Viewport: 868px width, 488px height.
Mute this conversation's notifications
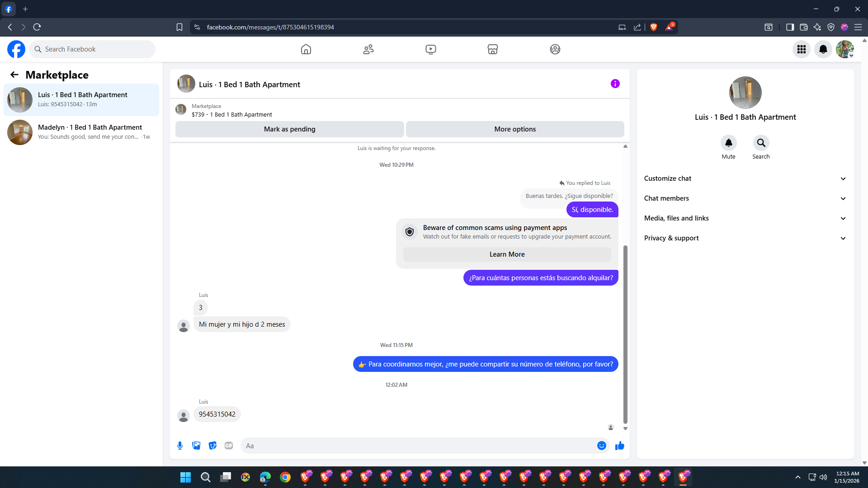[728, 143]
